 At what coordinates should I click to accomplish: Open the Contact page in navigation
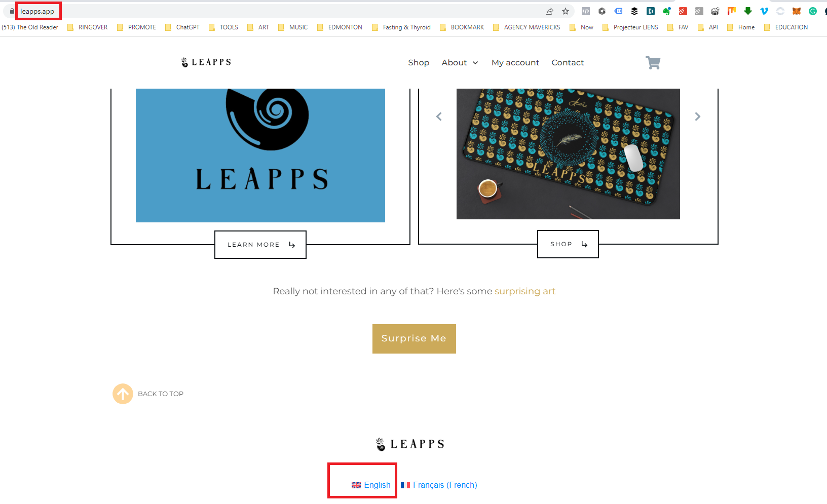tap(568, 63)
